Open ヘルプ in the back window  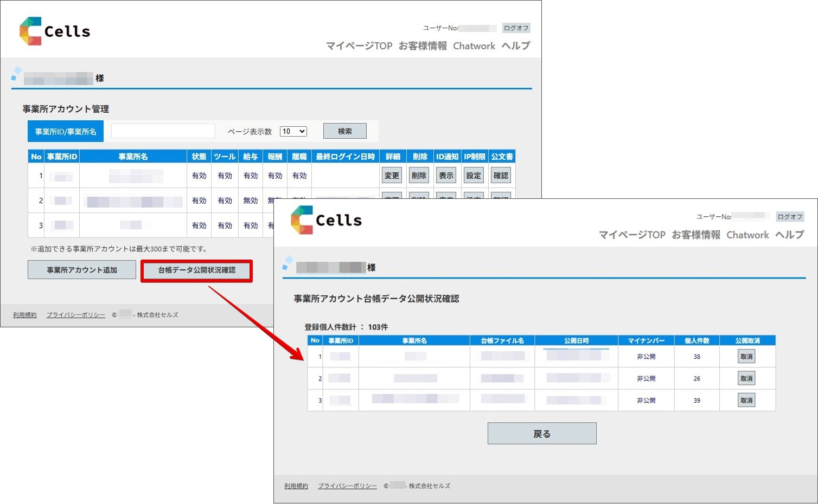click(x=515, y=46)
